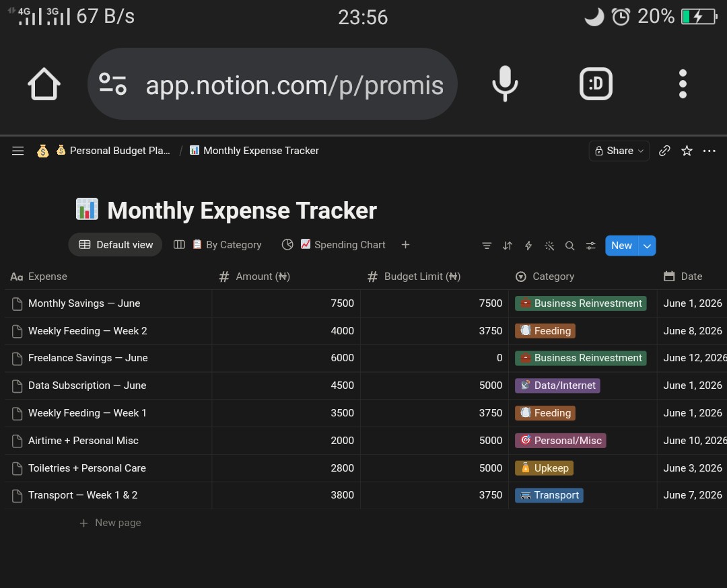Click the Monthly Expense Tracker title
Image resolution: width=727 pixels, height=588 pixels.
pos(242,211)
